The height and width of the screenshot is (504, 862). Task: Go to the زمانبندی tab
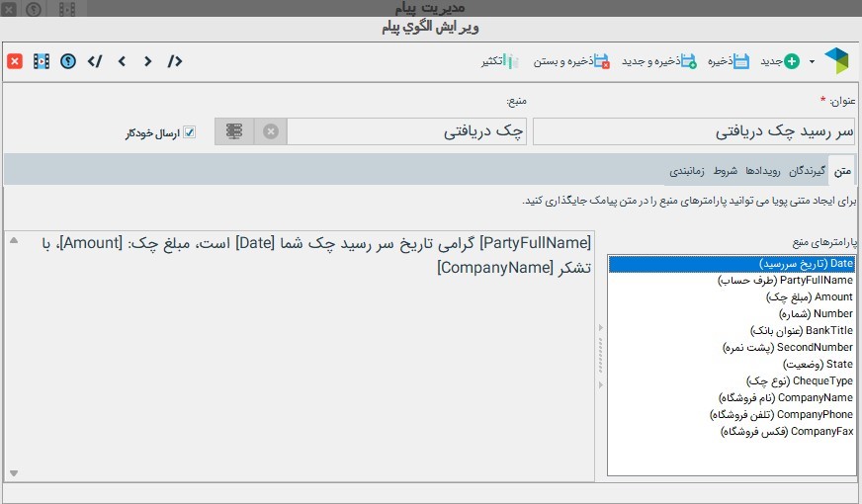[687, 170]
